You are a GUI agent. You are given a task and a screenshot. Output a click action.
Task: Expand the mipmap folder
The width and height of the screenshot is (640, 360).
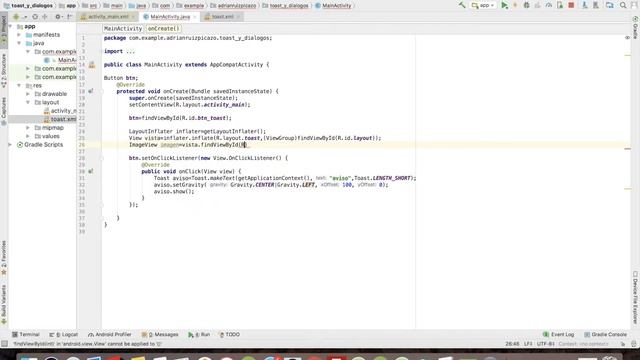point(28,128)
